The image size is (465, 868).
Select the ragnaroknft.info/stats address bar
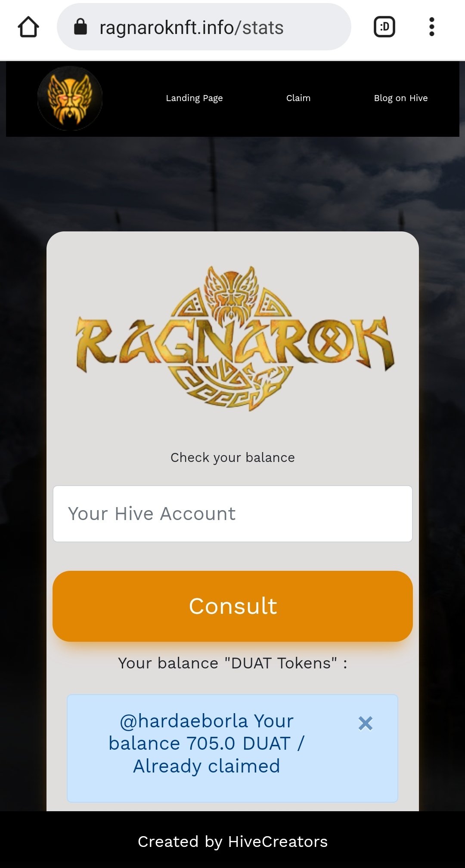pos(204,27)
